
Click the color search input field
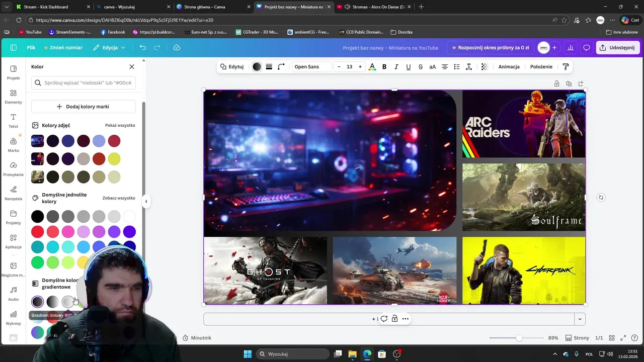click(84, 82)
